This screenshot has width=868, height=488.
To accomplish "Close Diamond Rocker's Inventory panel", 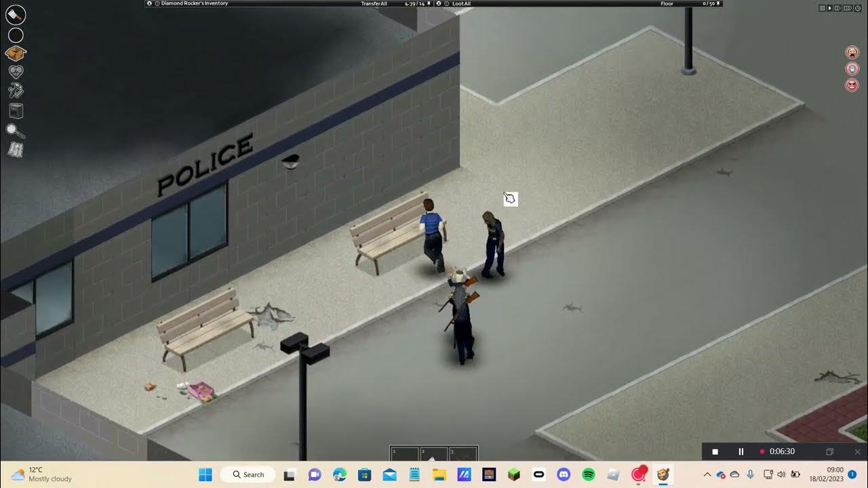I will pos(149,3).
